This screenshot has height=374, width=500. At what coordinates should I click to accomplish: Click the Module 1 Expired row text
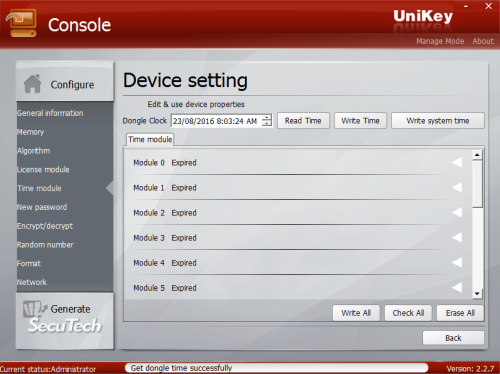coord(165,188)
